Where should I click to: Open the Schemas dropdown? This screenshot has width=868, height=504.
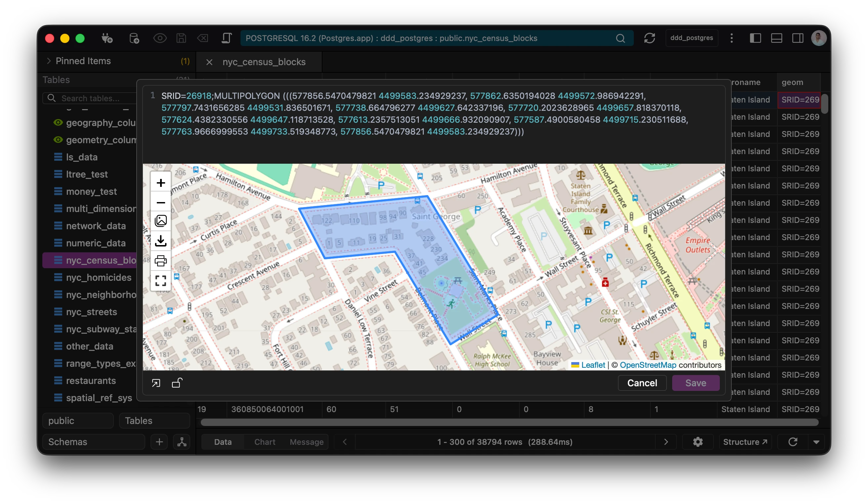93,442
